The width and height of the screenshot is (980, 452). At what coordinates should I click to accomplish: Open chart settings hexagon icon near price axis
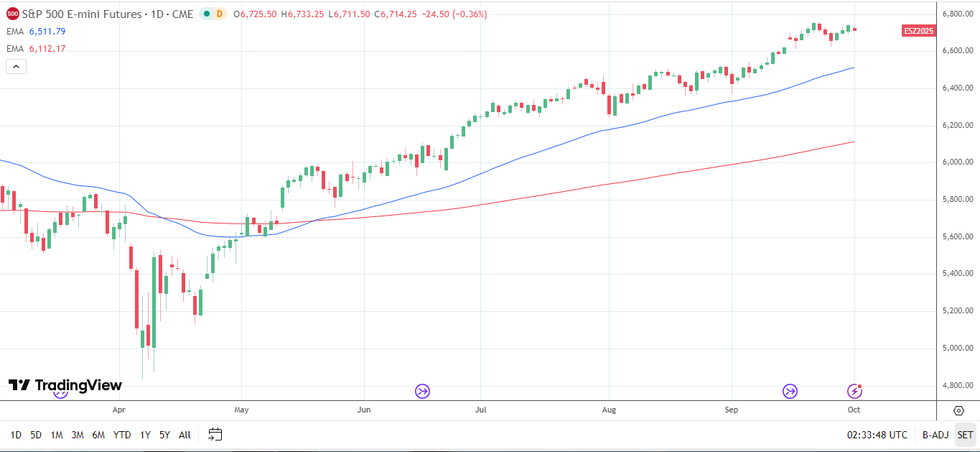point(958,410)
